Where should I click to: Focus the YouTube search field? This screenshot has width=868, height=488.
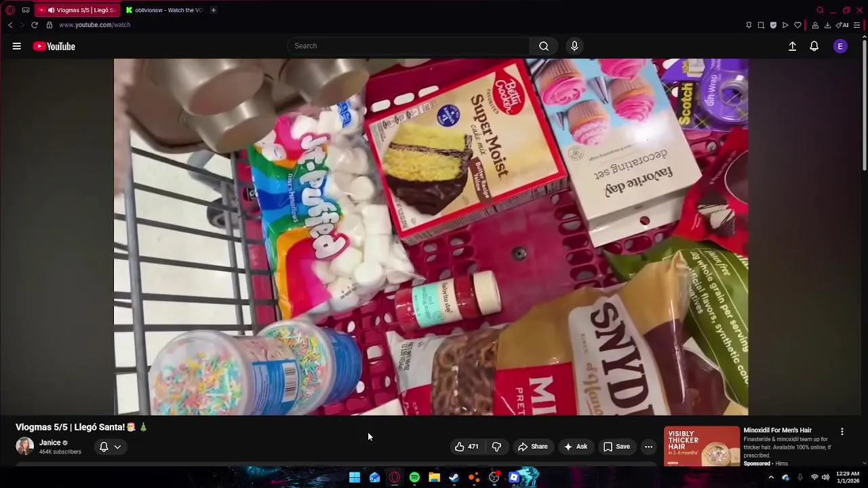[x=408, y=46]
